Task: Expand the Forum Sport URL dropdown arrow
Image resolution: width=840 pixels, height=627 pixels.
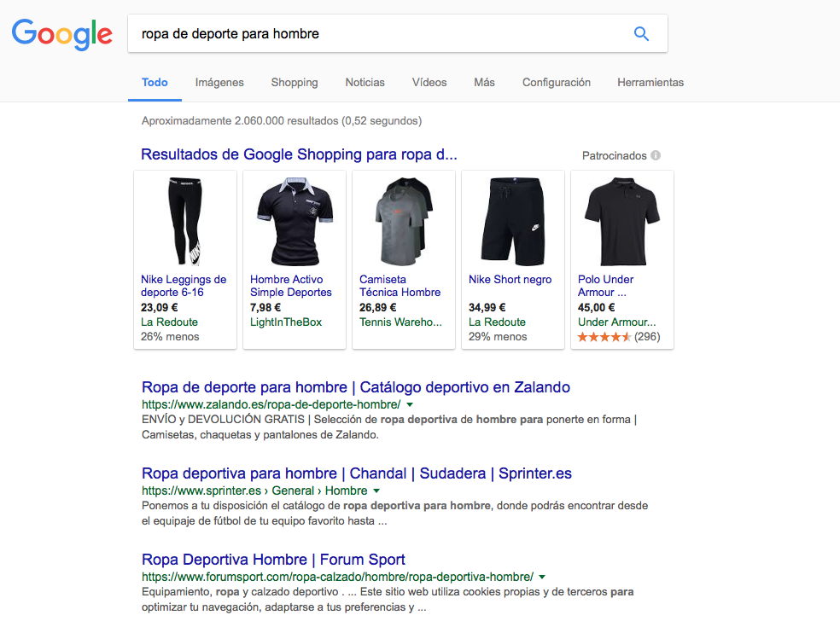Action: click(x=542, y=578)
